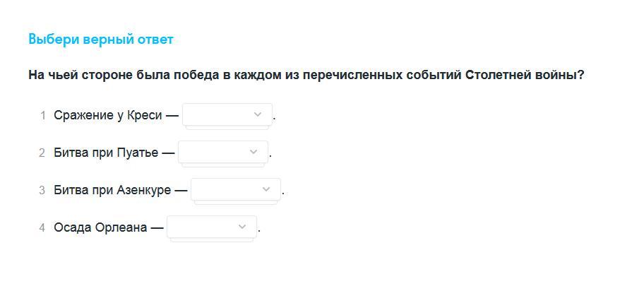Select the 'Битва при Азенкуре' label text
Image resolution: width=644 pixels, height=291 pixels.
click(112, 190)
